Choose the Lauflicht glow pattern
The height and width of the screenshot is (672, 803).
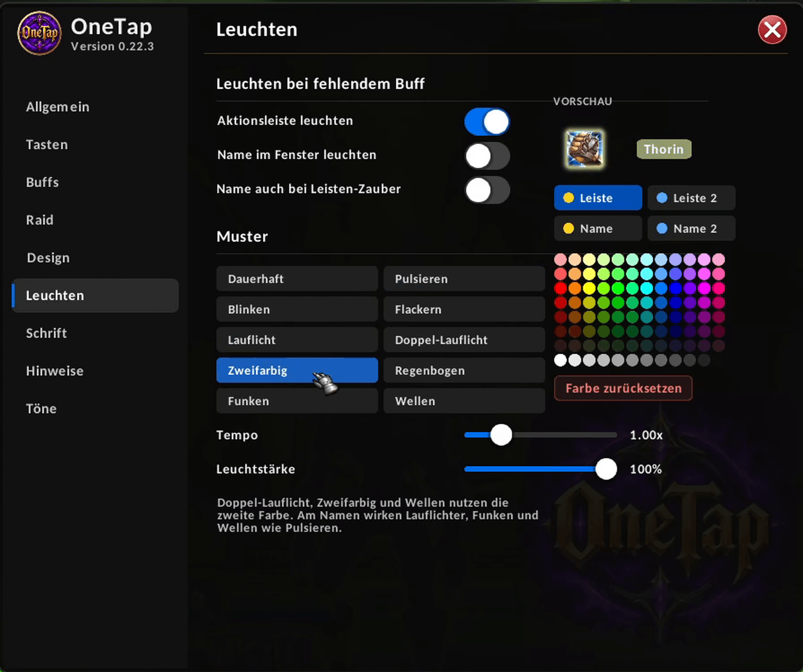click(297, 340)
